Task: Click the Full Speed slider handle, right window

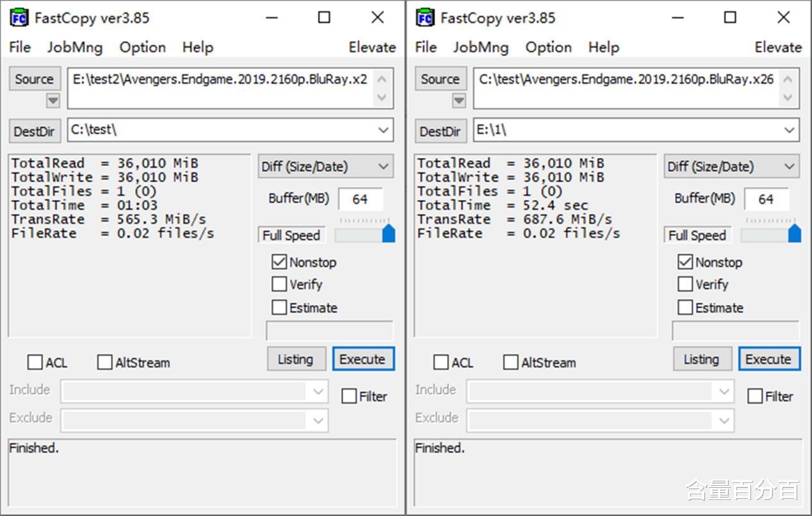Action: (794, 233)
